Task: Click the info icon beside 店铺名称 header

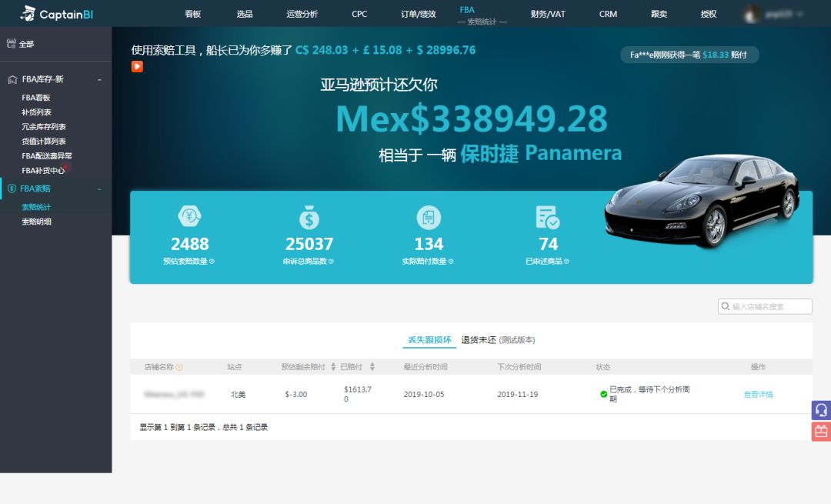Action: [179, 367]
